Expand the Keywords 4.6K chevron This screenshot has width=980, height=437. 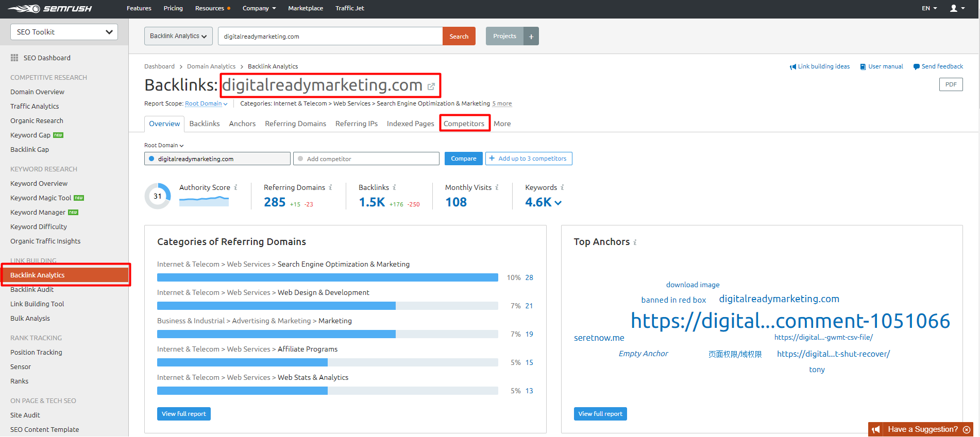(558, 203)
